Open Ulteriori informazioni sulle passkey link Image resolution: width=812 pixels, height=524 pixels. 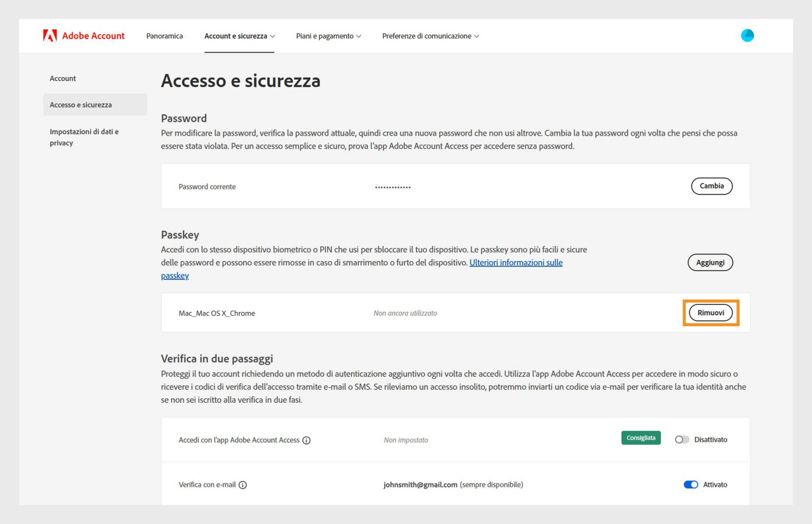(516, 263)
